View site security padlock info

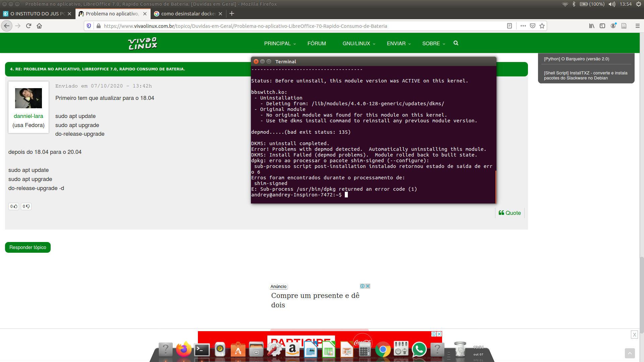(98, 26)
